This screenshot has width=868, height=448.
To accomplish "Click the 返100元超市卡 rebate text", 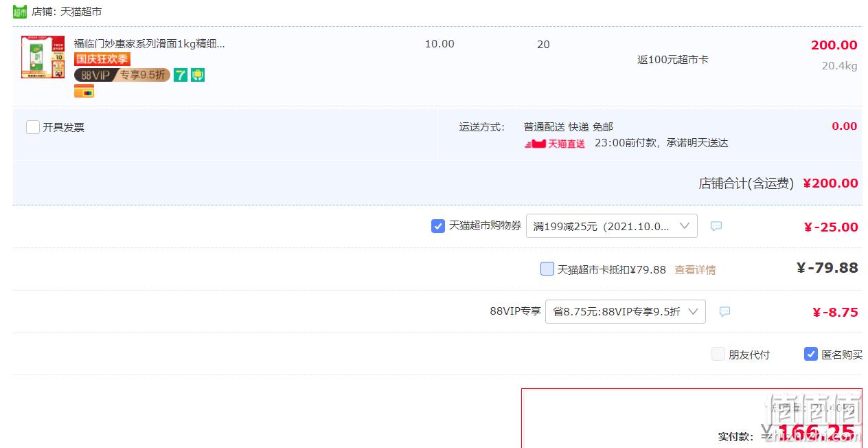I will tap(673, 60).
